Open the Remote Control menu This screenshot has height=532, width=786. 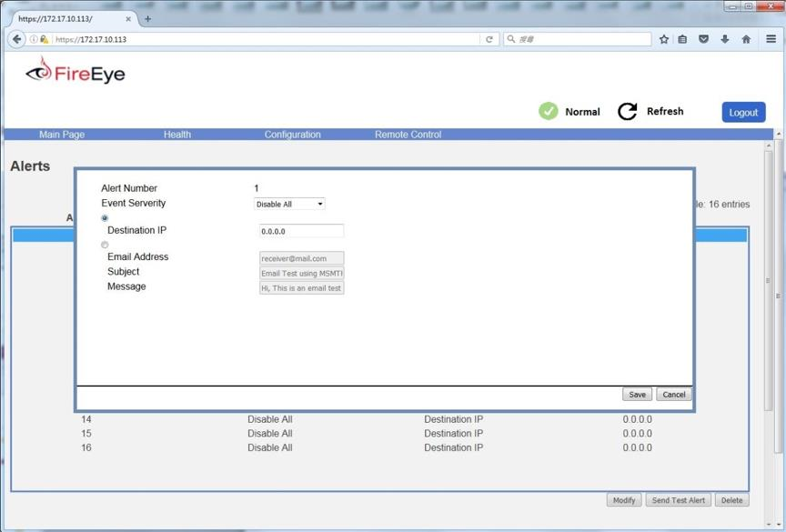(408, 135)
